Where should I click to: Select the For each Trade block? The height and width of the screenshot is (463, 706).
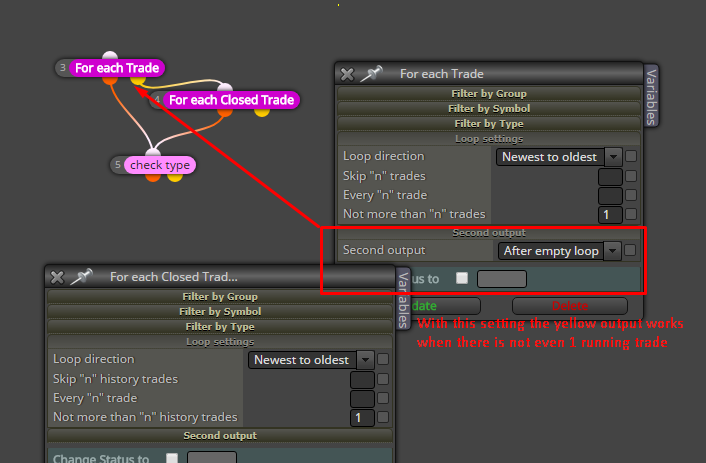117,68
